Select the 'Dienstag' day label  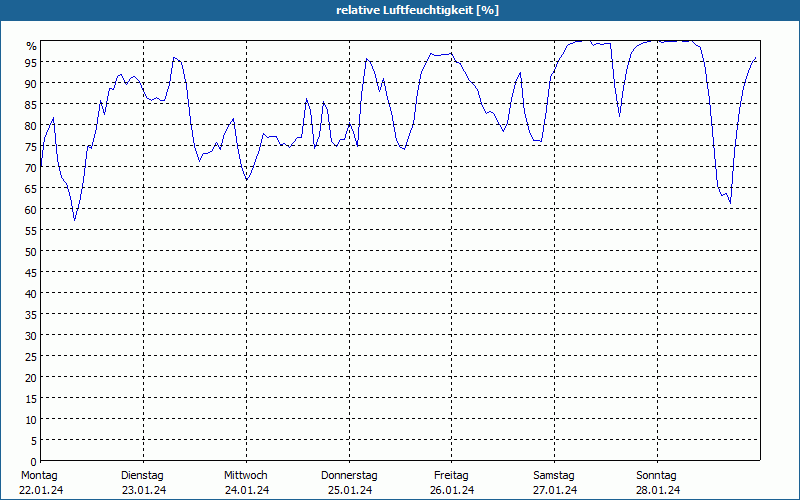[x=142, y=475]
